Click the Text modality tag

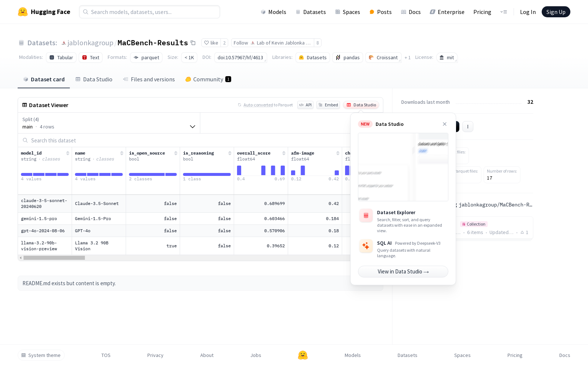[x=91, y=57]
